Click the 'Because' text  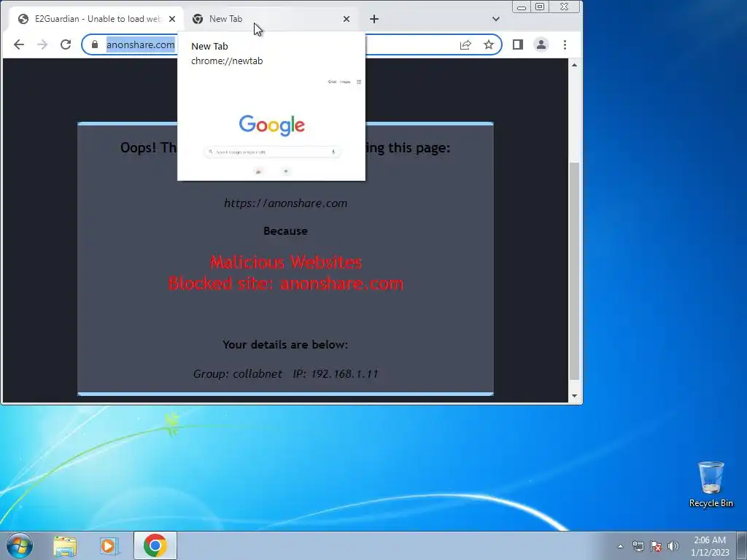285,231
